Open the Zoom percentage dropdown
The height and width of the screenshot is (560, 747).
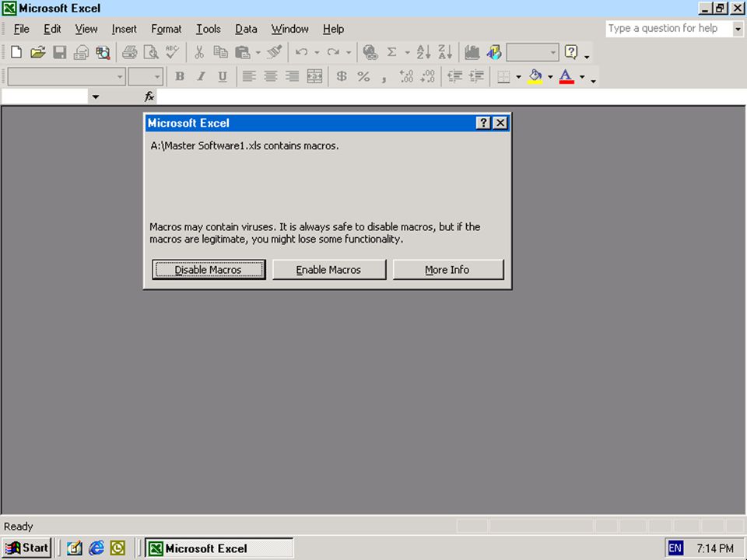pyautogui.click(x=552, y=52)
